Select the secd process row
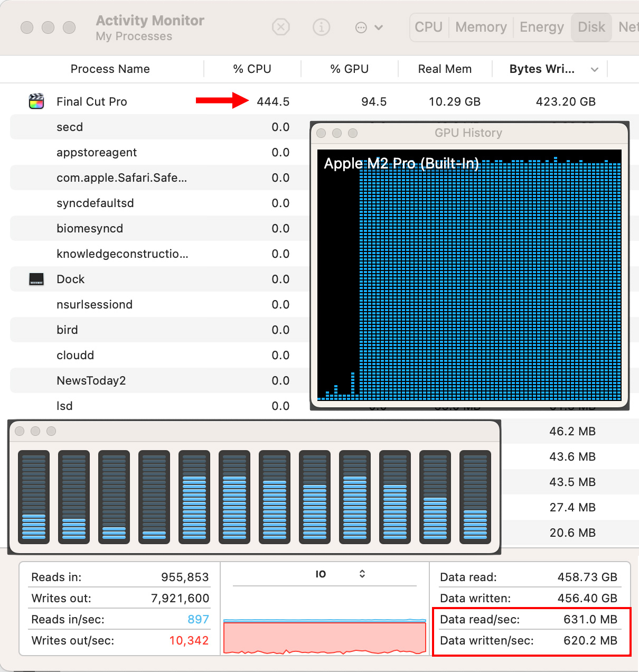Screen dimensions: 639x672 (x=159, y=127)
